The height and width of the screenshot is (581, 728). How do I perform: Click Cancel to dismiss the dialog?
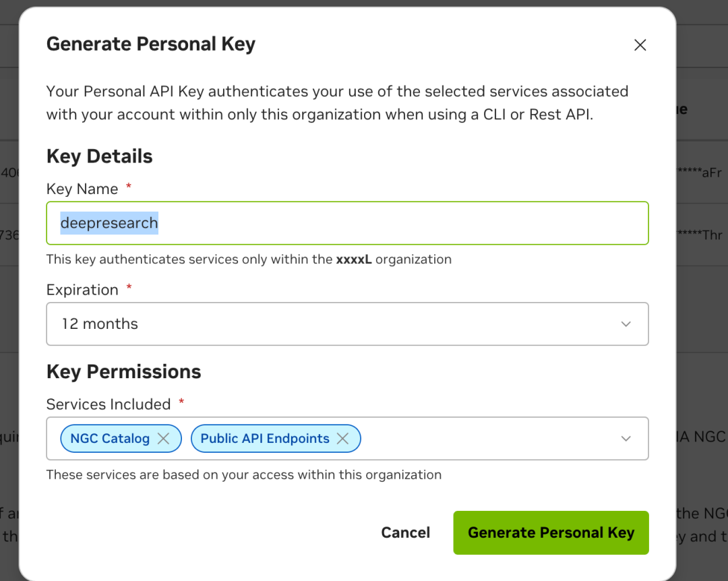click(x=405, y=532)
